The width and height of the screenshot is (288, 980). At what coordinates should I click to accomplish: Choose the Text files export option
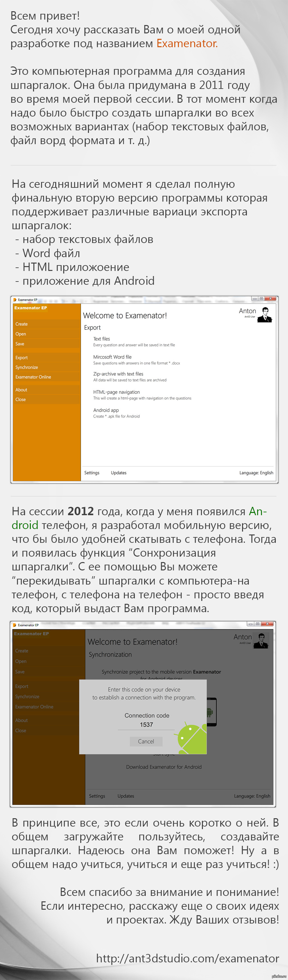point(101,339)
